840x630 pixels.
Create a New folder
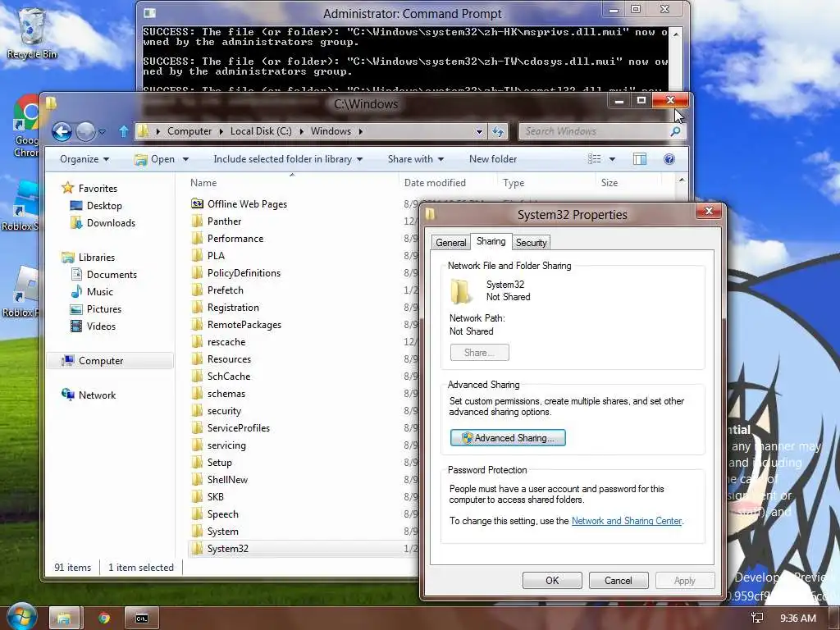pyautogui.click(x=493, y=159)
